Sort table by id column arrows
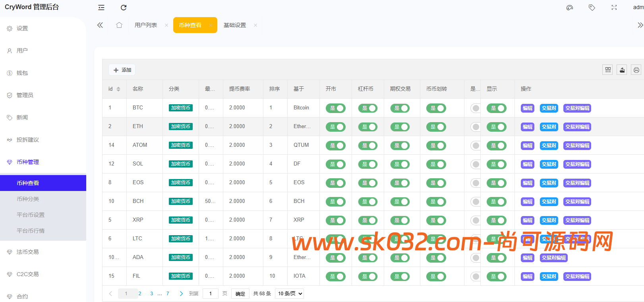 (x=118, y=89)
